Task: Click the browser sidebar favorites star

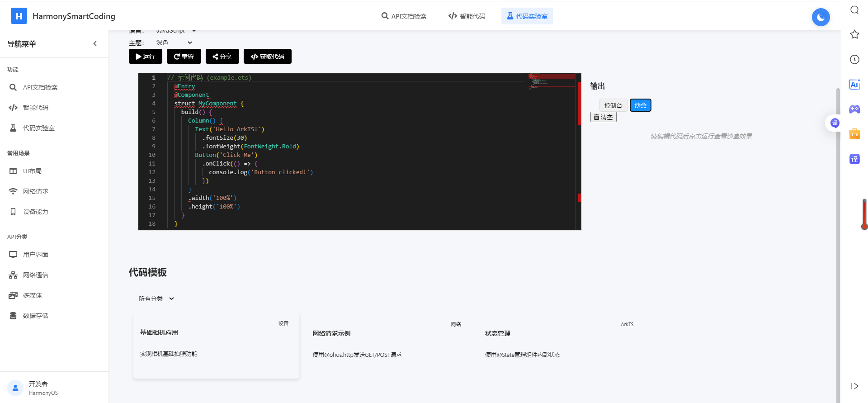Action: coord(854,34)
